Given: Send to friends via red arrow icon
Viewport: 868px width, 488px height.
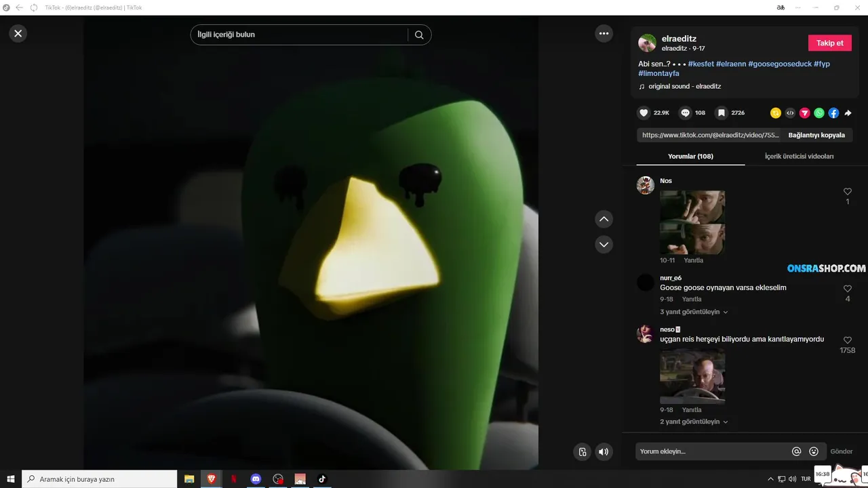Looking at the screenshot, I should pos(805,113).
